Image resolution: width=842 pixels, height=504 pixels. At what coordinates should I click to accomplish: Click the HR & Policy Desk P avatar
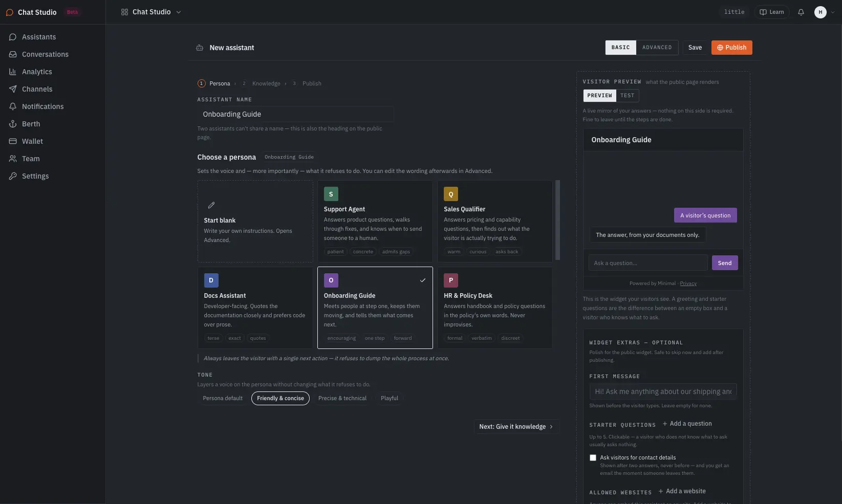[451, 280]
